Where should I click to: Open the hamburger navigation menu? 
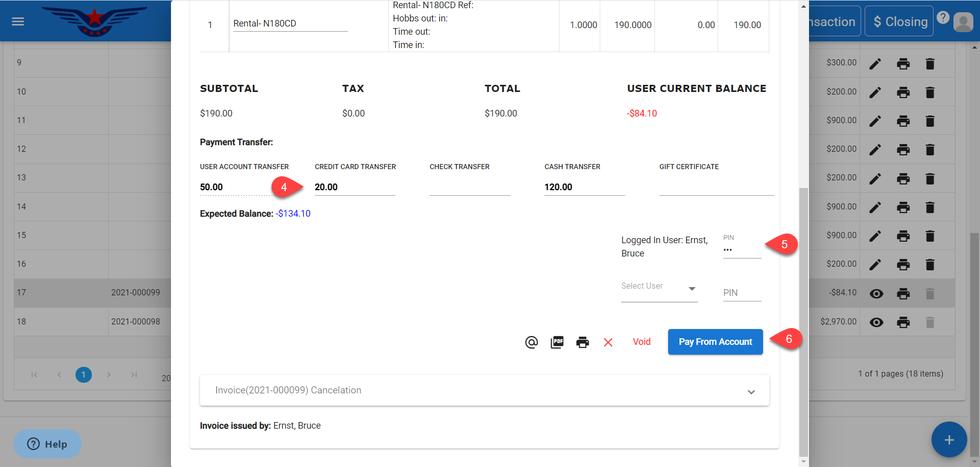click(x=18, y=21)
